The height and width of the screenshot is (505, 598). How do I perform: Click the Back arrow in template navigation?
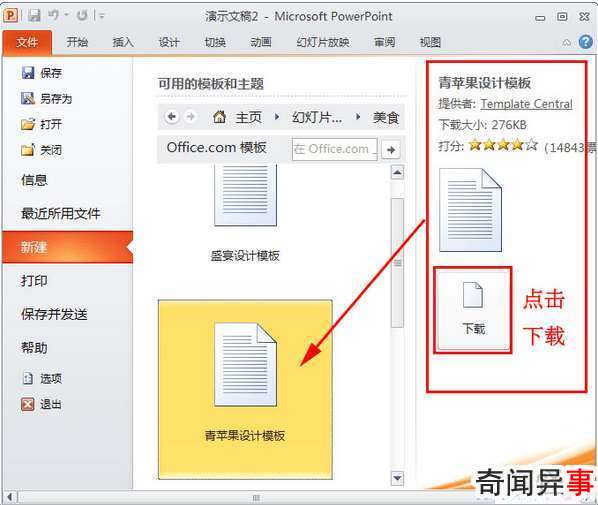172,116
